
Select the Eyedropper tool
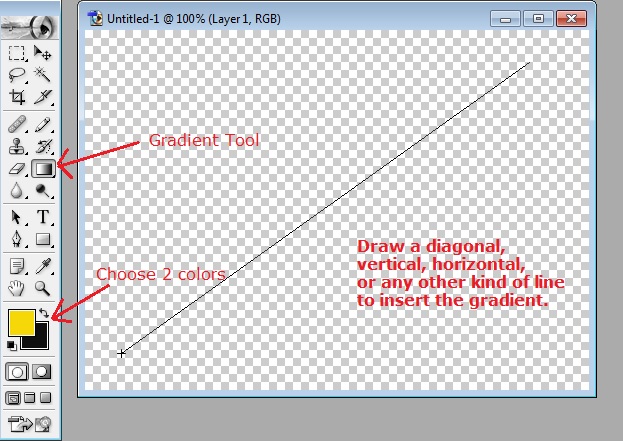[43, 266]
